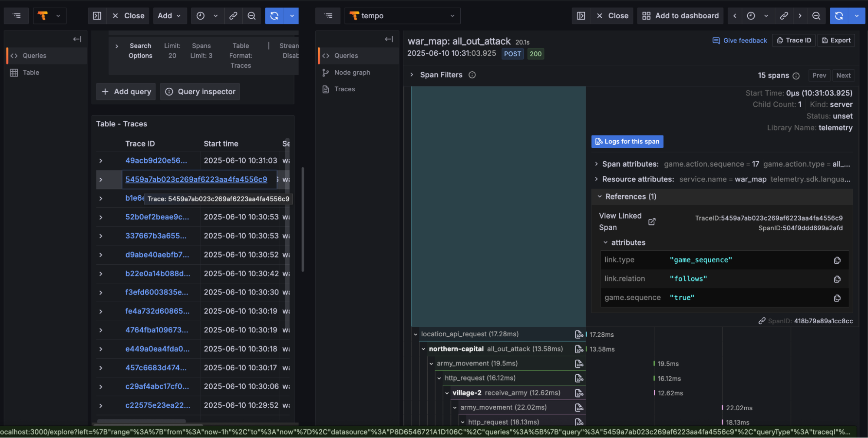Shift right pane time range forwards
868x438 pixels.
[800, 16]
